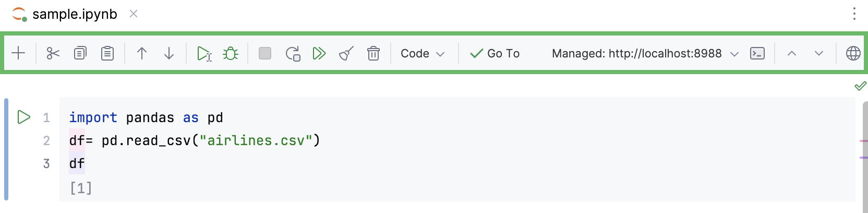Select previous cell with up chevron

(792, 53)
